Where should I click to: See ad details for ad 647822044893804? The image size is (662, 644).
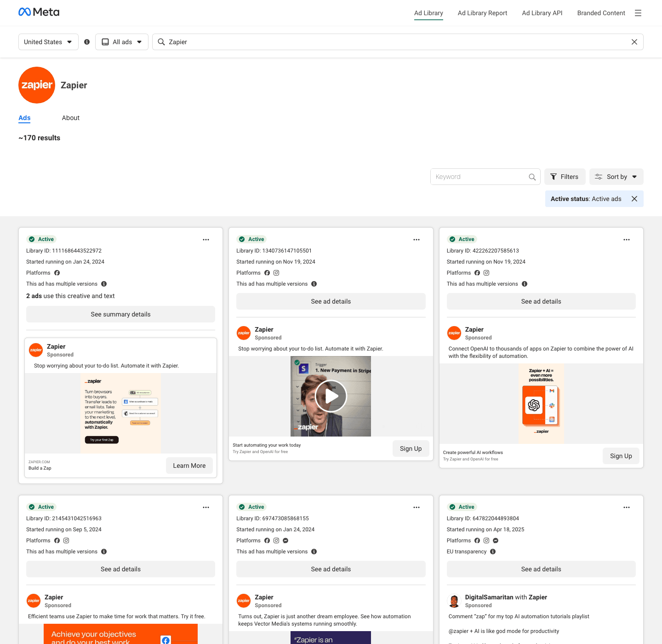pos(541,569)
